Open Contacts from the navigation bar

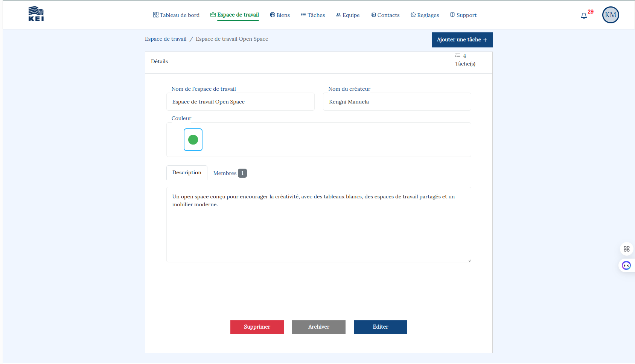tap(385, 15)
